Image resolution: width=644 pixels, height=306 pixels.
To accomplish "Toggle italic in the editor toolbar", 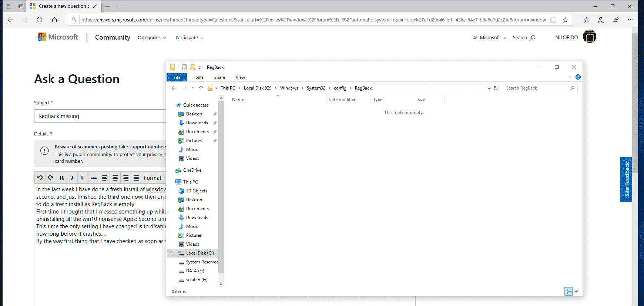I will pos(72,178).
